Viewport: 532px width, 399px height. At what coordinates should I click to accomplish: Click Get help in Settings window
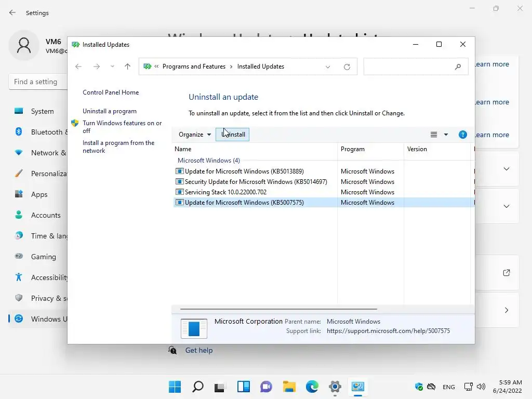pyautogui.click(x=199, y=350)
